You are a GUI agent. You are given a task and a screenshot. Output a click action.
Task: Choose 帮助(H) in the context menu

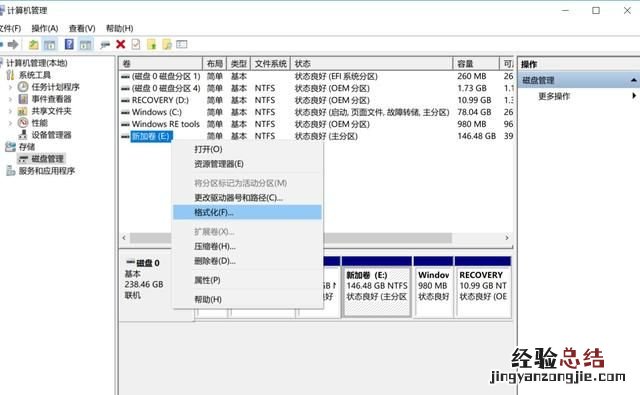pos(247,300)
